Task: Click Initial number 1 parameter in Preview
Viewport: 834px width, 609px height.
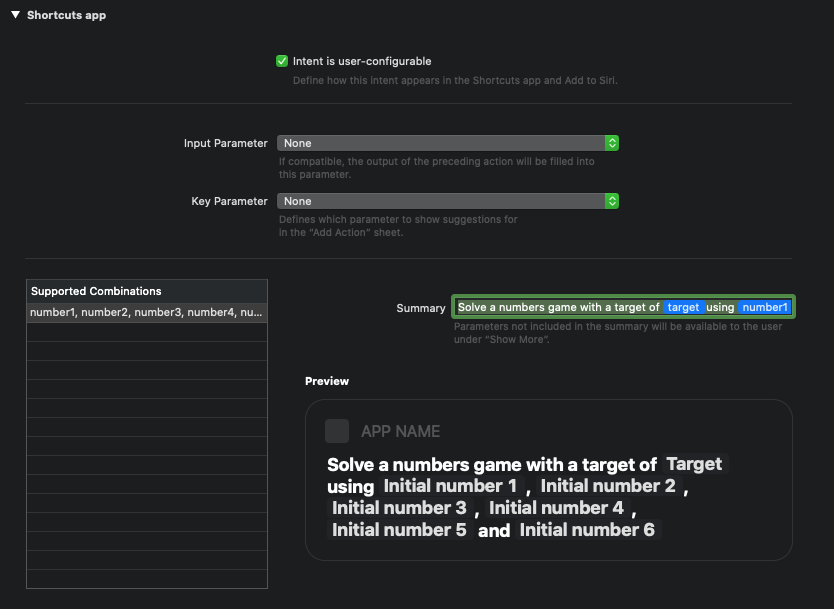Action: pyautogui.click(x=450, y=486)
